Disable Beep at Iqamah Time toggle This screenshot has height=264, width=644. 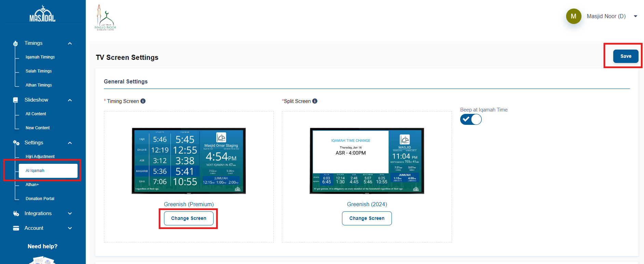(x=471, y=120)
